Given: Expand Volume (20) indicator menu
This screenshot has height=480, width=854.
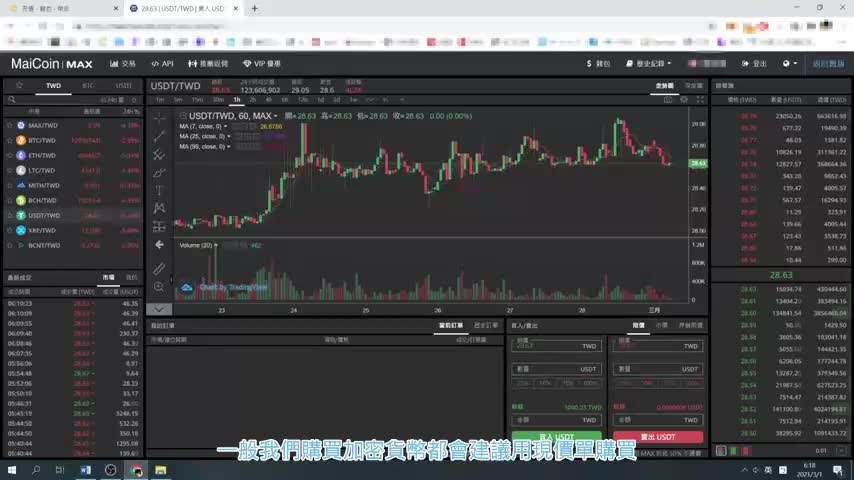Looking at the screenshot, I should 216,245.
